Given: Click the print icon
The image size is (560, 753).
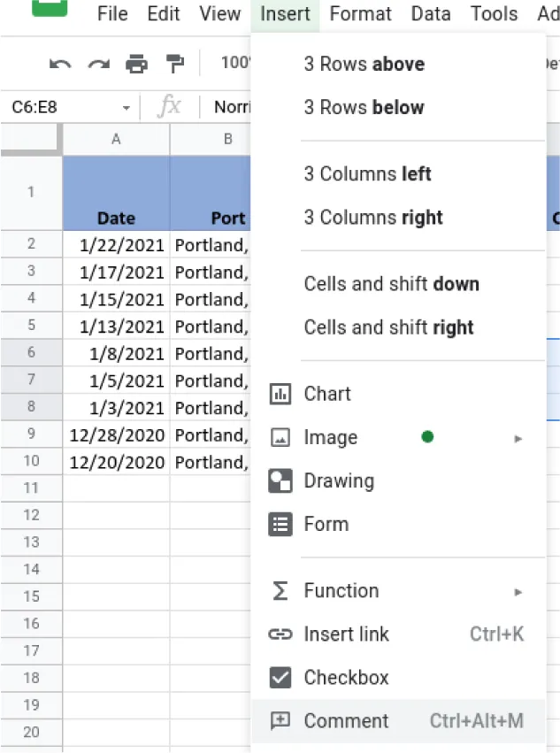Looking at the screenshot, I should (x=136, y=64).
